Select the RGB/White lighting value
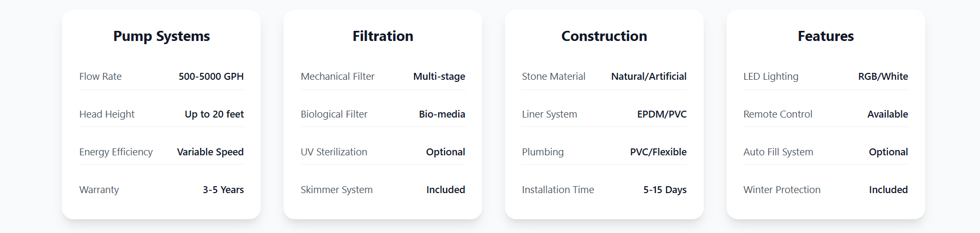The height and width of the screenshot is (233, 980). 883,77
